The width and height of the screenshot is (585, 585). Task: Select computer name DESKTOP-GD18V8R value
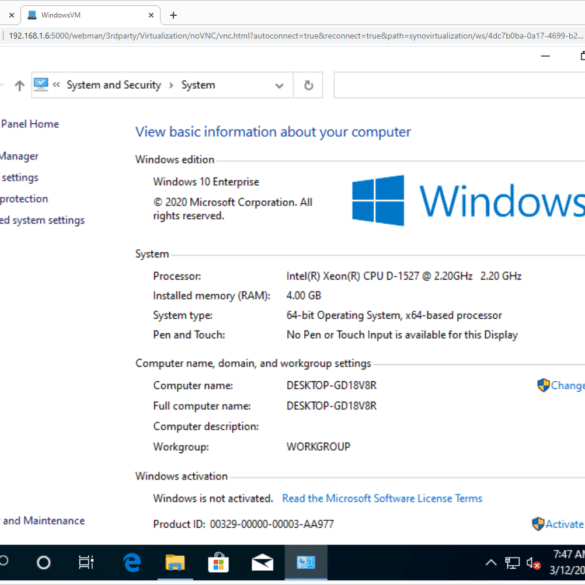[331, 385]
